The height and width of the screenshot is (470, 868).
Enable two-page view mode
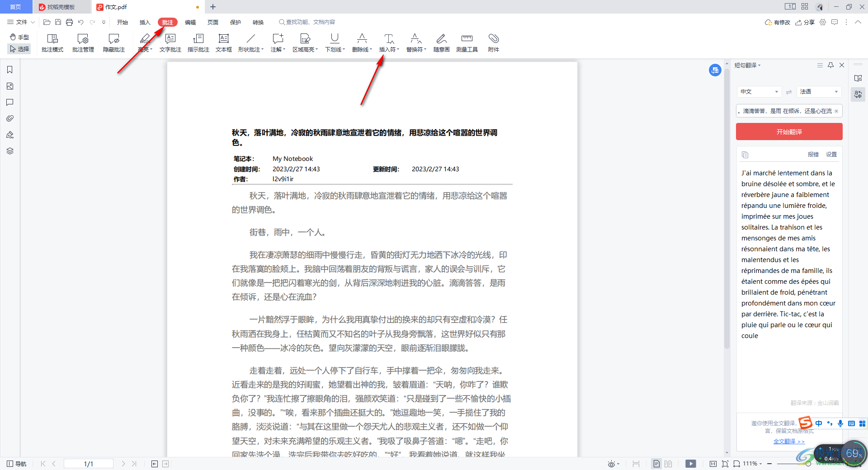tap(668, 464)
